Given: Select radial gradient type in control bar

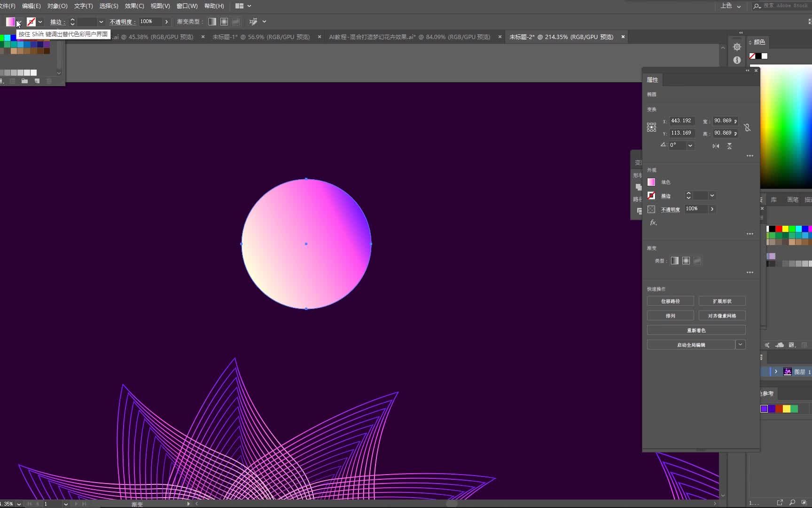Looking at the screenshot, I should (x=224, y=22).
